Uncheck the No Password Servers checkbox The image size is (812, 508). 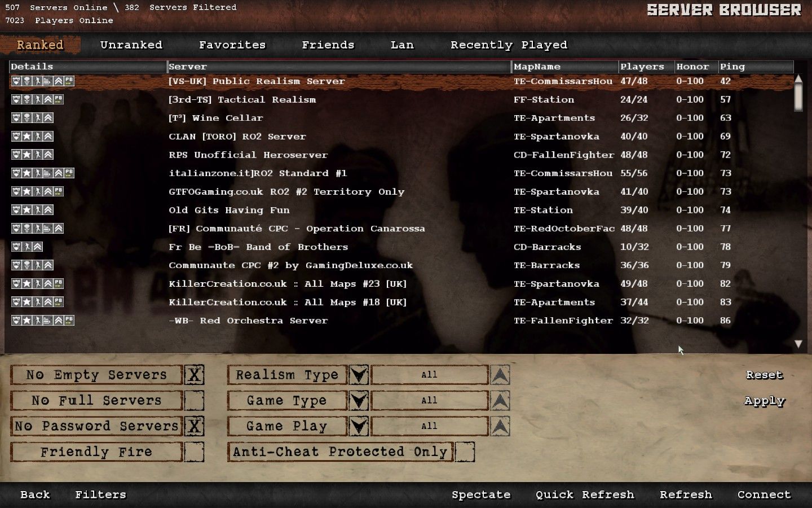(x=194, y=426)
